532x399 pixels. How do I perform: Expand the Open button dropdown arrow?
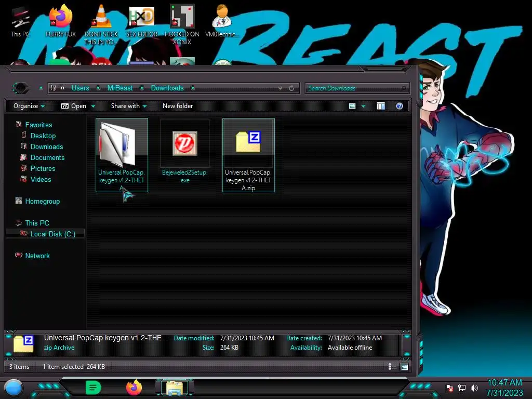(94, 106)
